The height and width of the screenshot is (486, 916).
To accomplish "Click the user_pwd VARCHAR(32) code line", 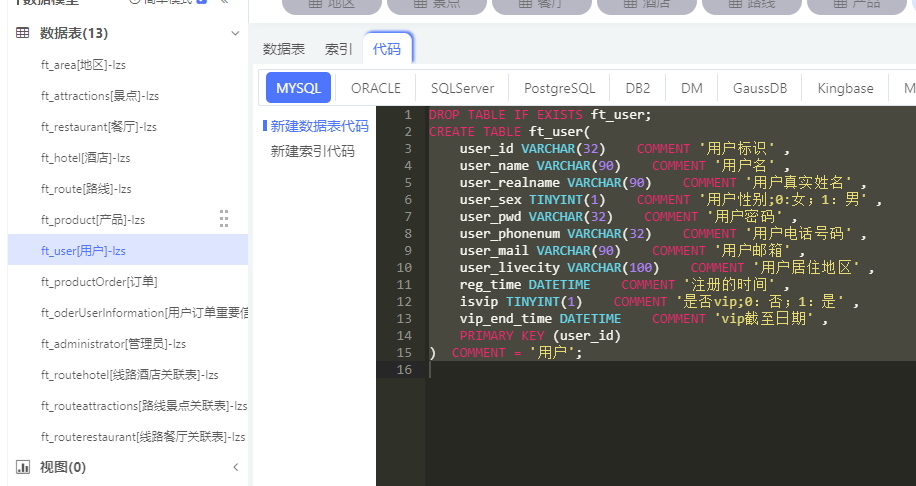I will pos(629,216).
